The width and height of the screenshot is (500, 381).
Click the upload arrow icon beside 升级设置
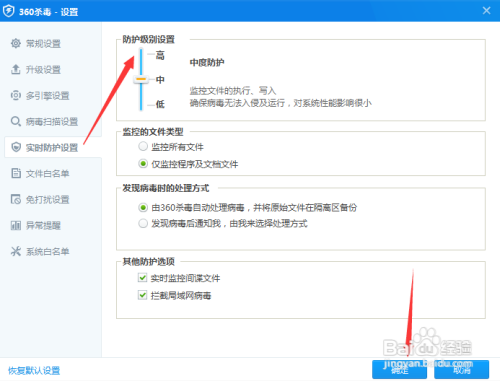(16, 69)
